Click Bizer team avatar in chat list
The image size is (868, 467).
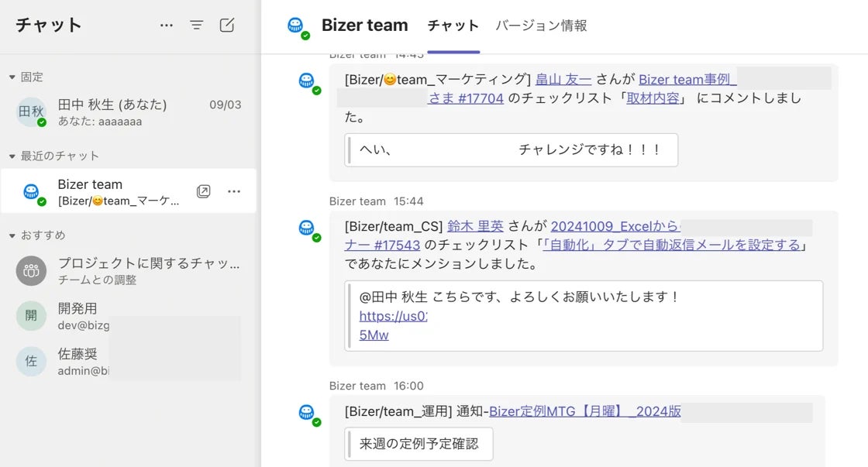33,193
